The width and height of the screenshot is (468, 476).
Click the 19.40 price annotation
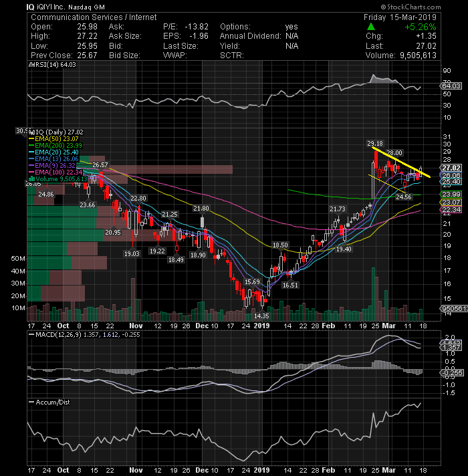point(344,249)
